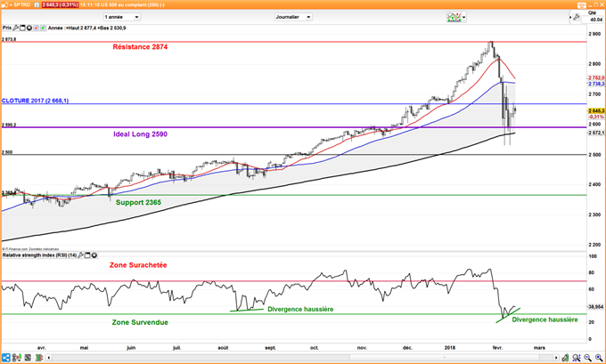Expand the trading panel arrow near Qté
This screenshot has width=606, height=364.
tap(570, 18)
